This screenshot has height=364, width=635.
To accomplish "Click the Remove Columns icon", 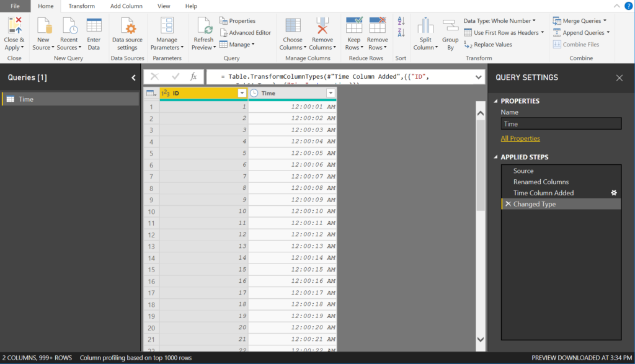I will [x=322, y=26].
